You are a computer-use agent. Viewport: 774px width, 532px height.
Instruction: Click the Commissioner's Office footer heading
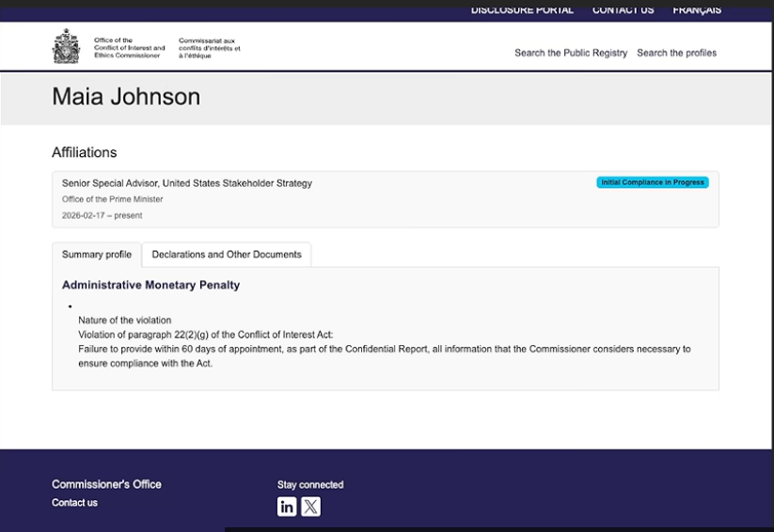point(106,485)
